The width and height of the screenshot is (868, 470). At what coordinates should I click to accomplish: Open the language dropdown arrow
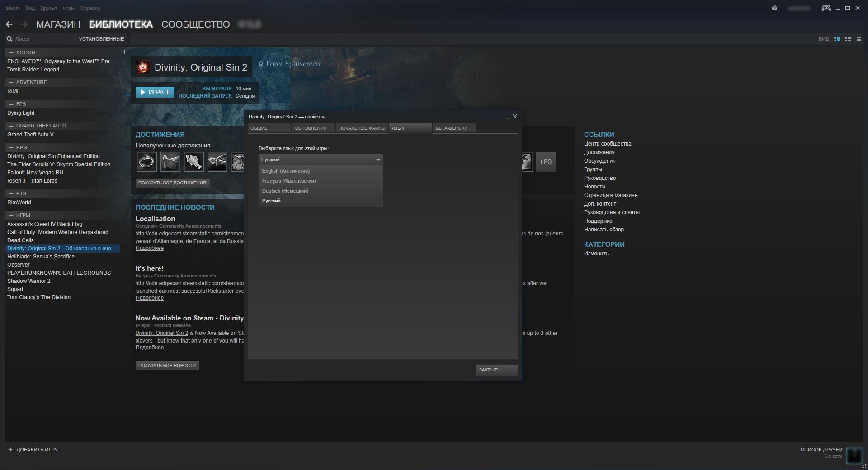pyautogui.click(x=378, y=160)
